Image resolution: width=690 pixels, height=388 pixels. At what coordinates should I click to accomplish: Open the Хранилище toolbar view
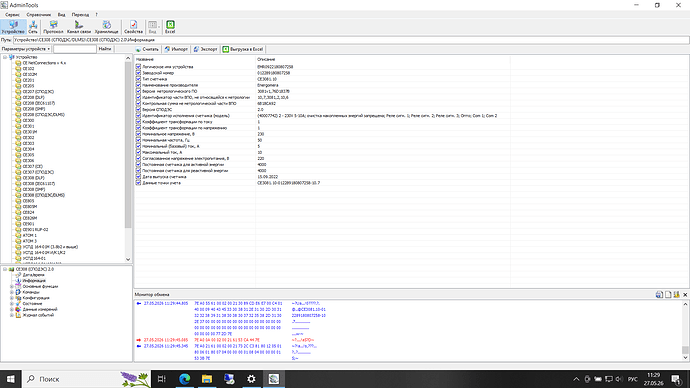(x=106, y=27)
